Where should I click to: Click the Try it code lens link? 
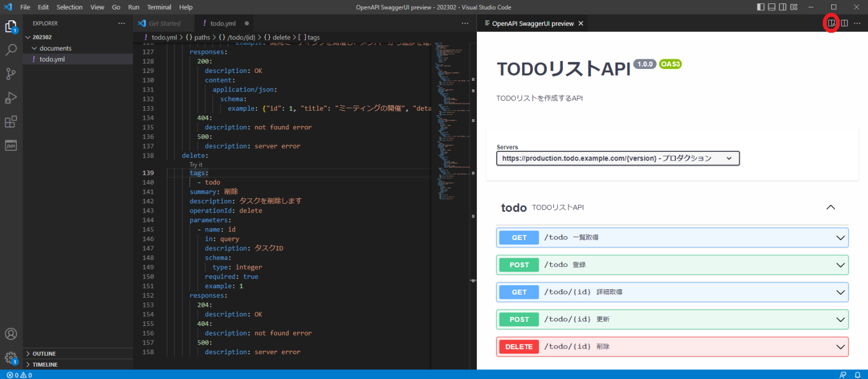(196, 164)
